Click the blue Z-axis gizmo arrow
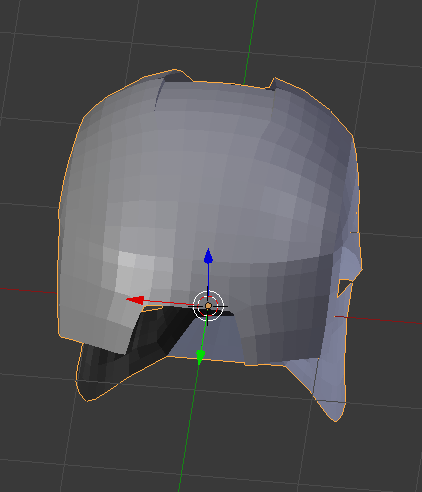Image resolution: width=422 pixels, height=492 pixels. click(x=209, y=256)
